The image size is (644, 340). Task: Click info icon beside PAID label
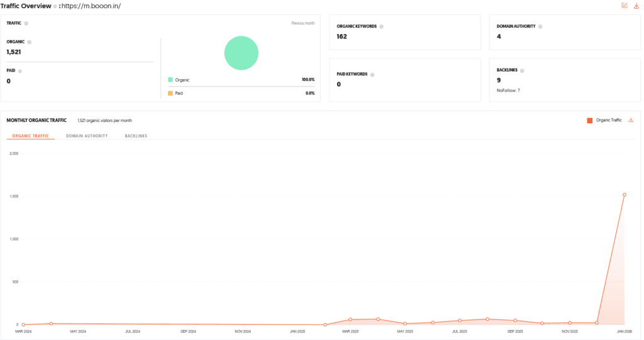(x=20, y=71)
